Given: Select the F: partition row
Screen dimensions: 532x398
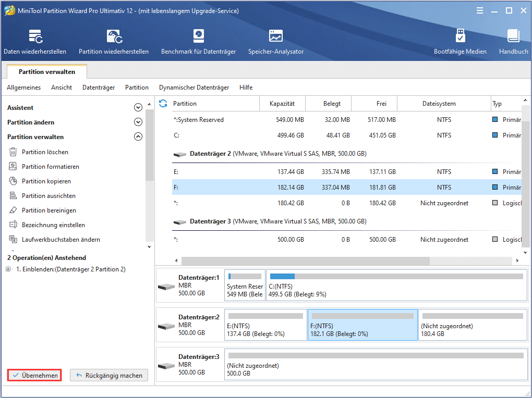Looking at the screenshot, I should point(347,188).
